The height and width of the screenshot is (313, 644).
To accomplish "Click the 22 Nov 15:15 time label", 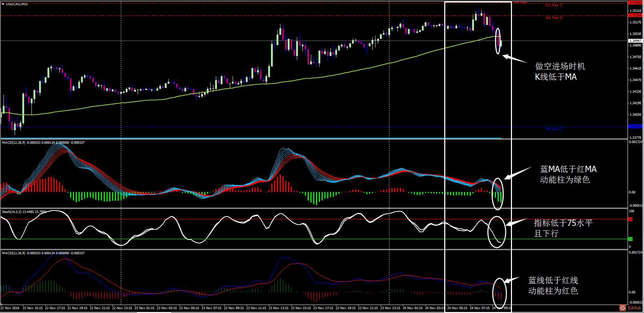I will pos(33,308).
